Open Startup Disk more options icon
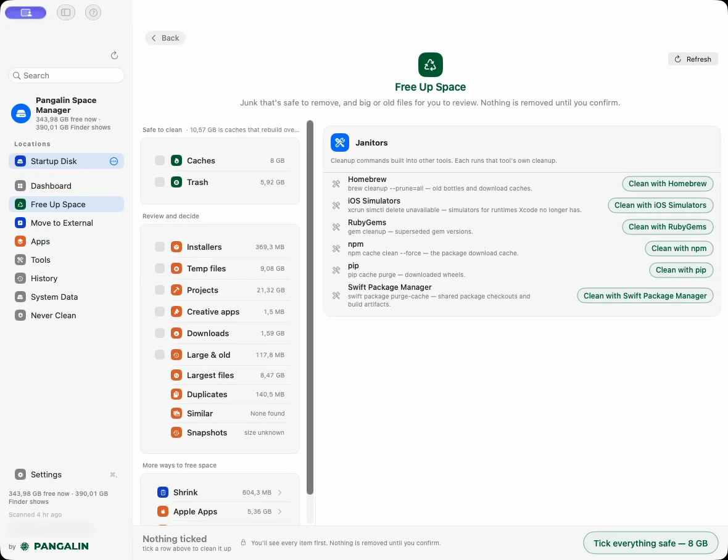This screenshot has height=560, width=728. (114, 161)
